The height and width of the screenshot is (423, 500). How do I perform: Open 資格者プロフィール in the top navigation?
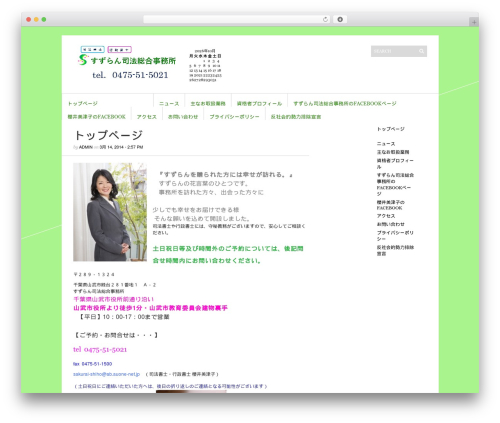coord(259,104)
